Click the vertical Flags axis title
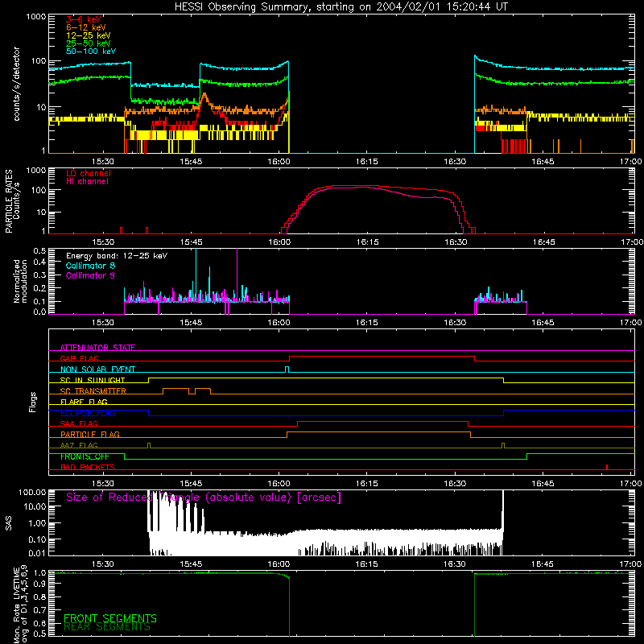 [33, 402]
